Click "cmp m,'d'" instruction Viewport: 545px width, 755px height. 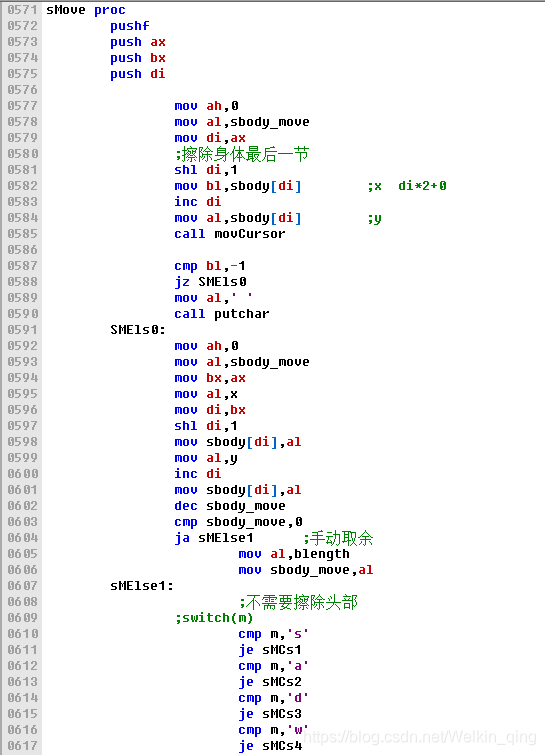point(273,698)
